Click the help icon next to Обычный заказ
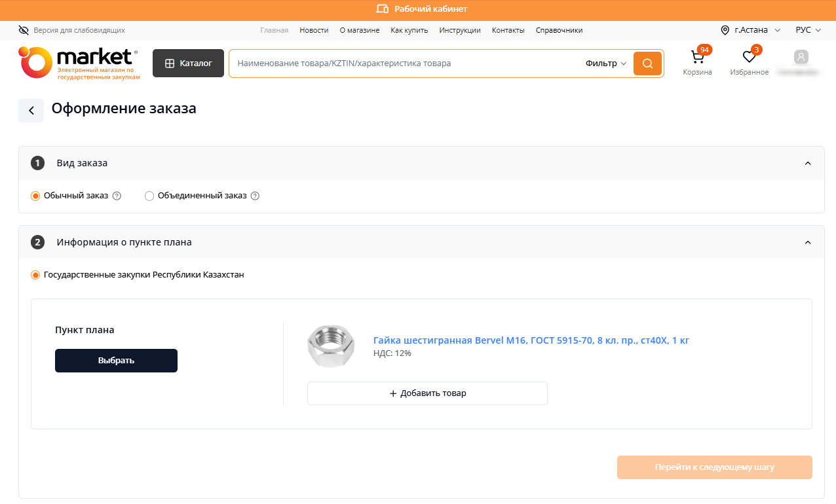 click(117, 196)
